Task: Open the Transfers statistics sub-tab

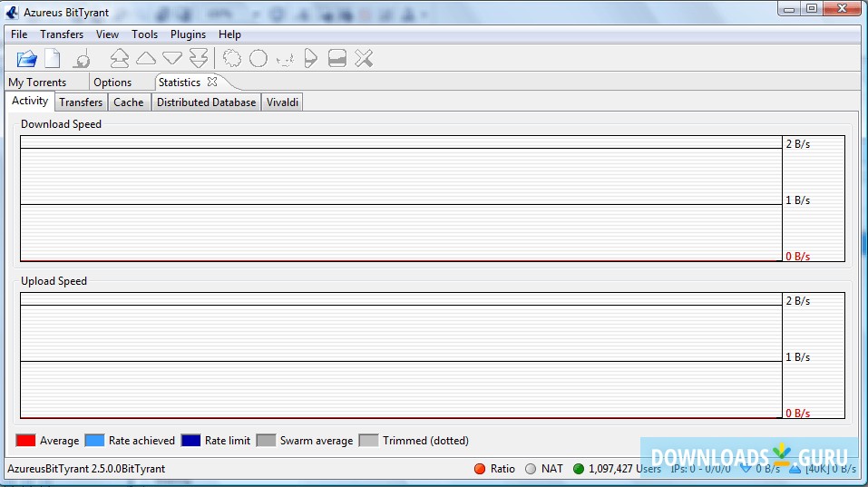Action: pyautogui.click(x=81, y=102)
